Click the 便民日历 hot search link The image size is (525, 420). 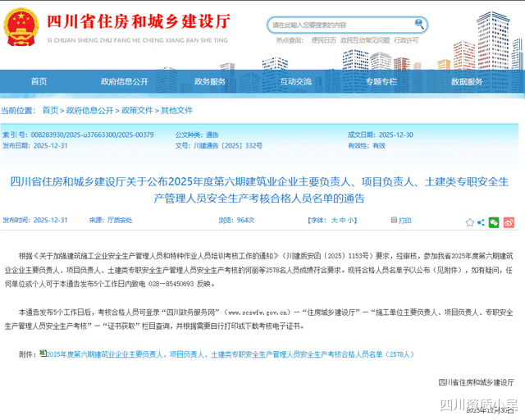click(323, 40)
